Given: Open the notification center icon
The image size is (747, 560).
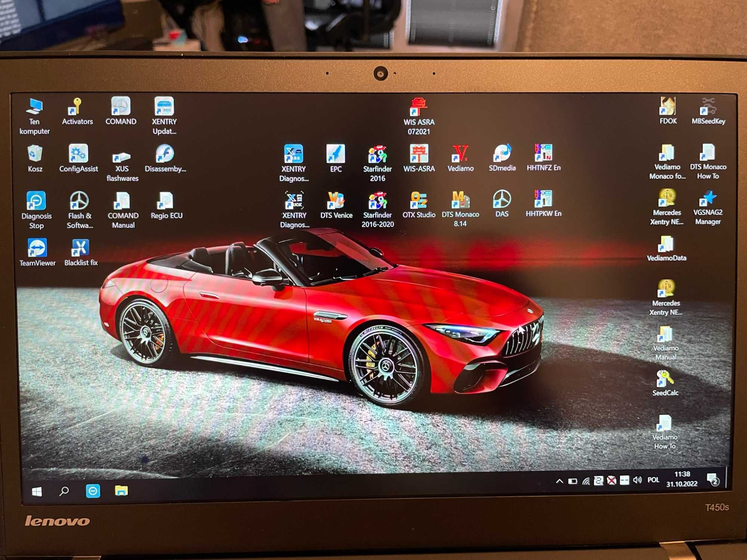Looking at the screenshot, I should pyautogui.click(x=713, y=479).
